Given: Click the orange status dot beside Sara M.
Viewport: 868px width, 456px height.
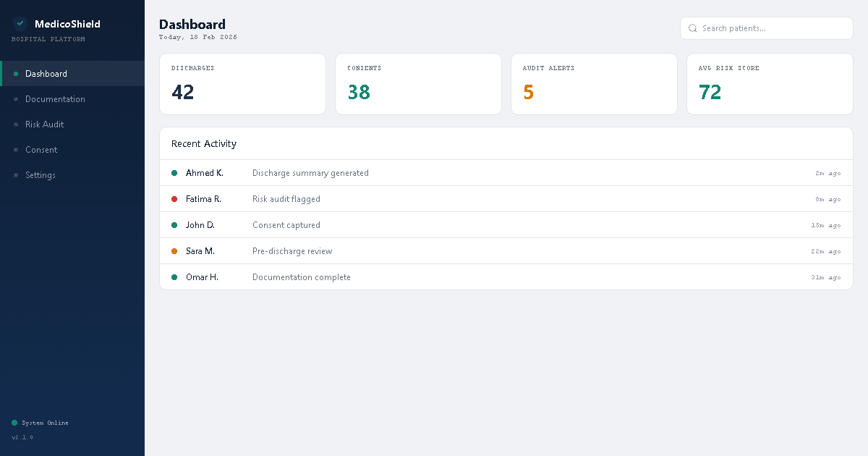Looking at the screenshot, I should [x=174, y=251].
